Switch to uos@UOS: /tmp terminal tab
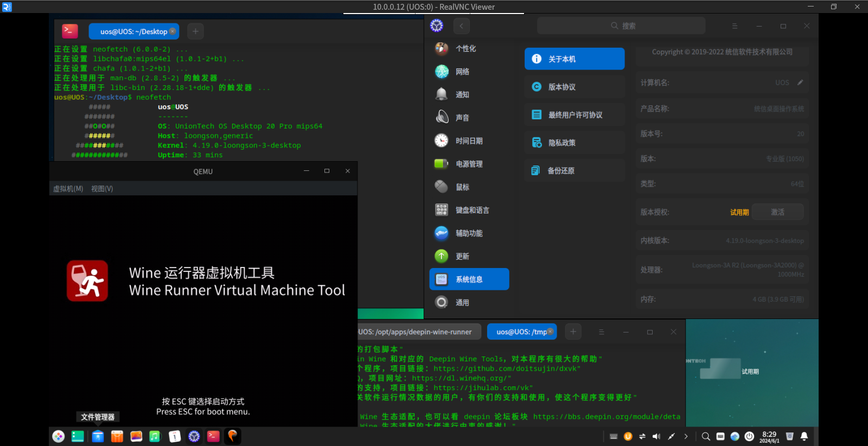The image size is (868, 446). pyautogui.click(x=521, y=332)
